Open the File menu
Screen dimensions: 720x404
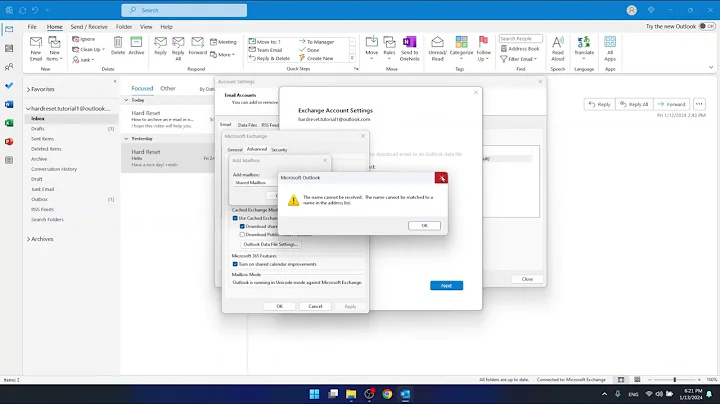32,27
